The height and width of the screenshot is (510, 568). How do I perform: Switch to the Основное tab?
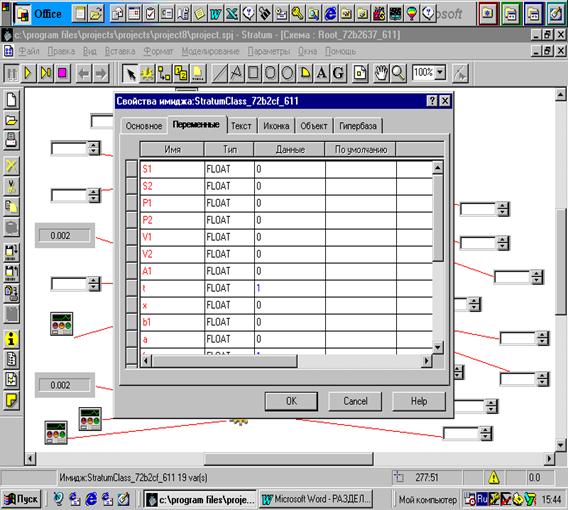coord(144,126)
